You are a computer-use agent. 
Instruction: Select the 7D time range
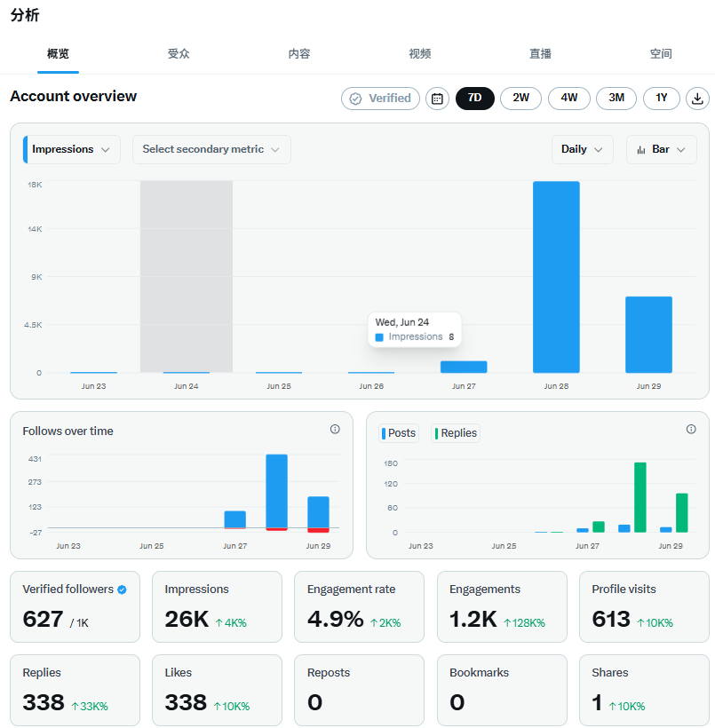tap(475, 99)
